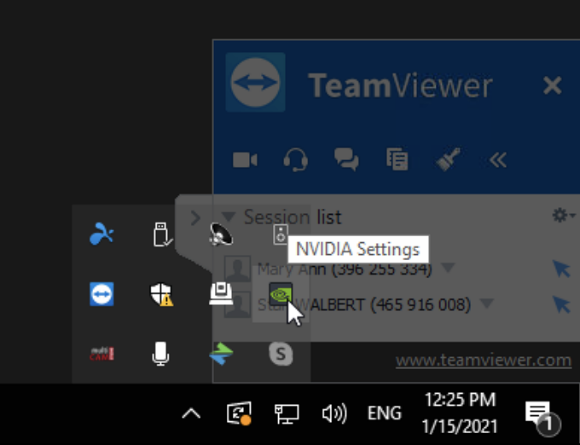Click the headset audio icon in TeamViewer
Image resolution: width=580 pixels, height=445 pixels.
pos(296,160)
